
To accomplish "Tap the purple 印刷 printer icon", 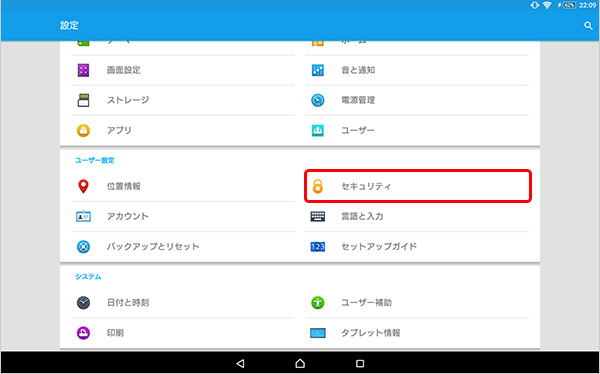I will coord(83,333).
